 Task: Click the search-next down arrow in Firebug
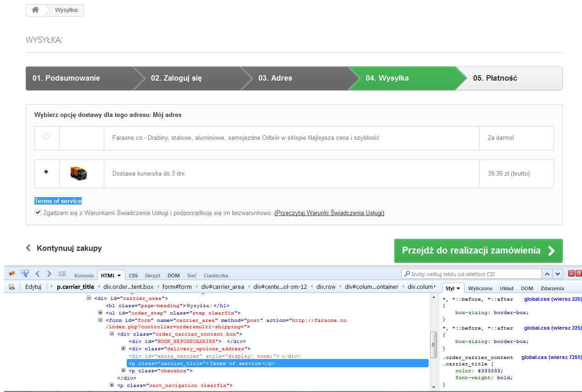pos(558,274)
